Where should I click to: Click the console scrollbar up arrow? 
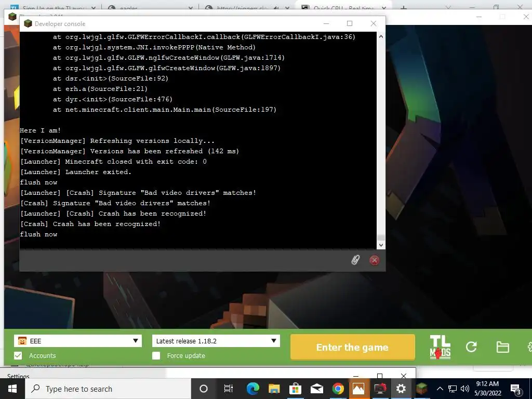click(381, 36)
